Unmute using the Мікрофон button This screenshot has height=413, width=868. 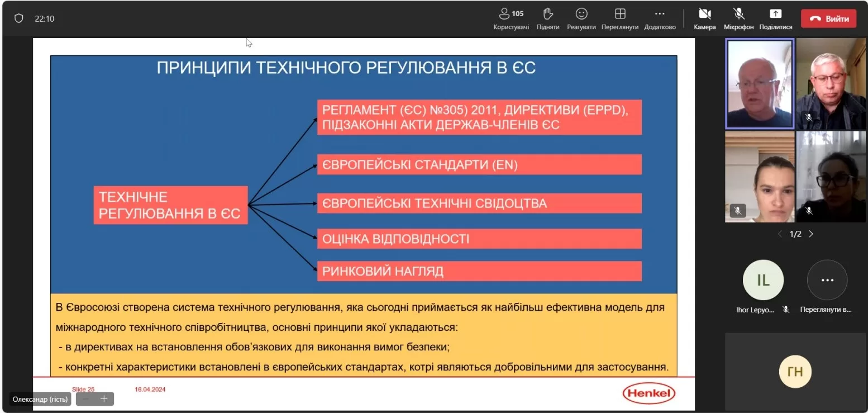(x=738, y=18)
